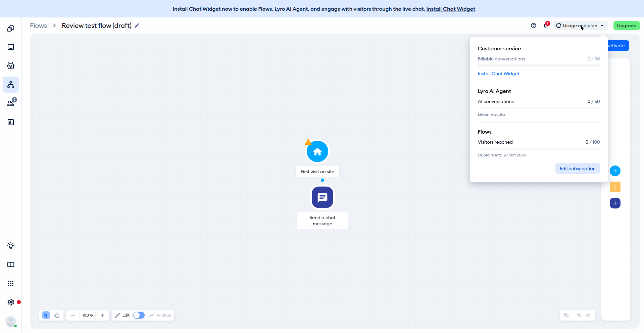Click the redo arrow button
Viewport: 644px width, 333px height.
coord(588,315)
